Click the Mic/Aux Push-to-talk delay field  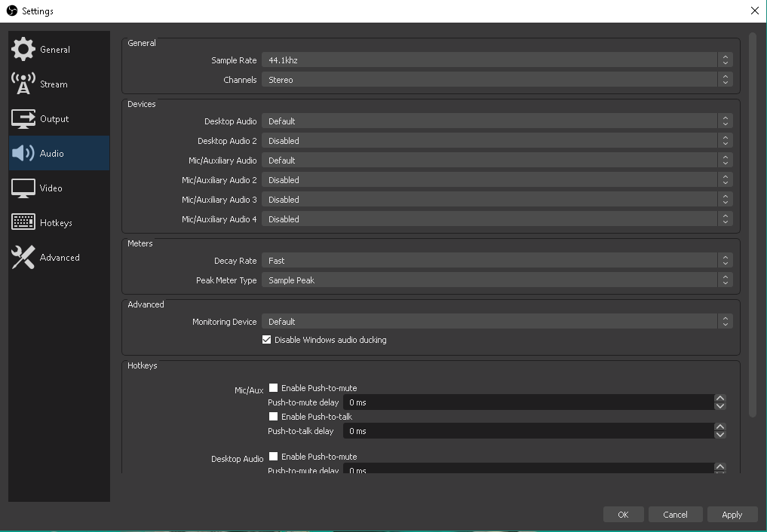tap(528, 431)
